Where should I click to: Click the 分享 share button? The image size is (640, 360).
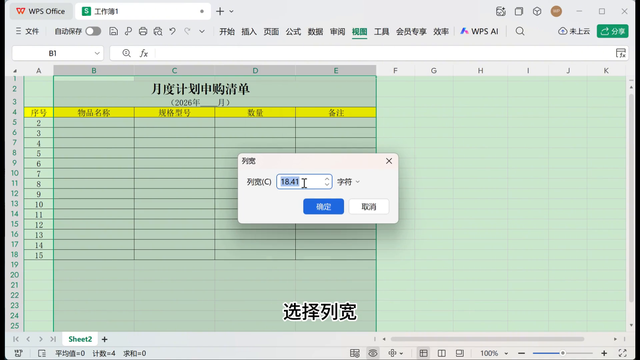point(612,31)
